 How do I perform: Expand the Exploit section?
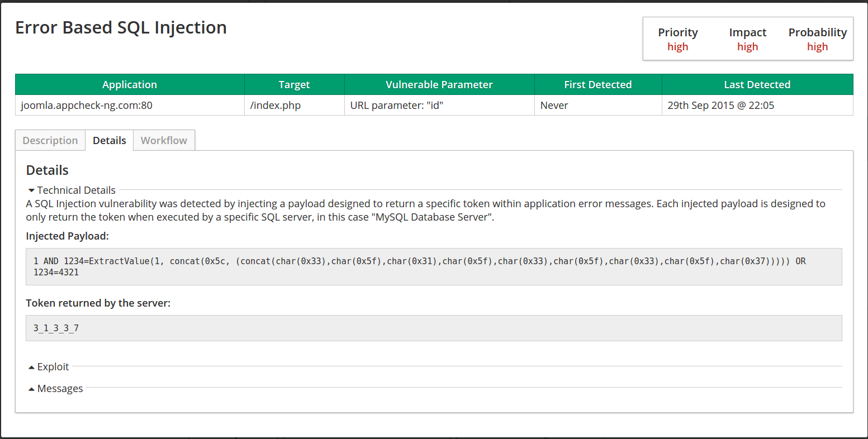coord(49,367)
